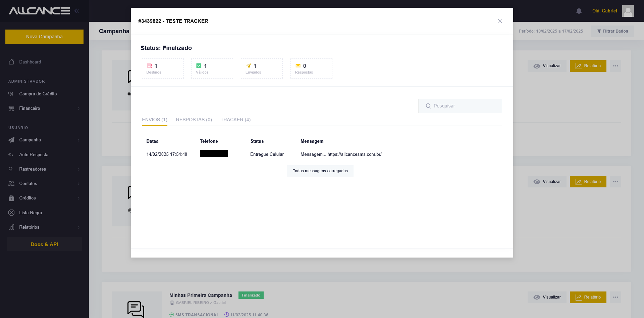644x318 pixels.
Task: Switch to the RESPOSTAS (0) tab
Action: tap(194, 120)
